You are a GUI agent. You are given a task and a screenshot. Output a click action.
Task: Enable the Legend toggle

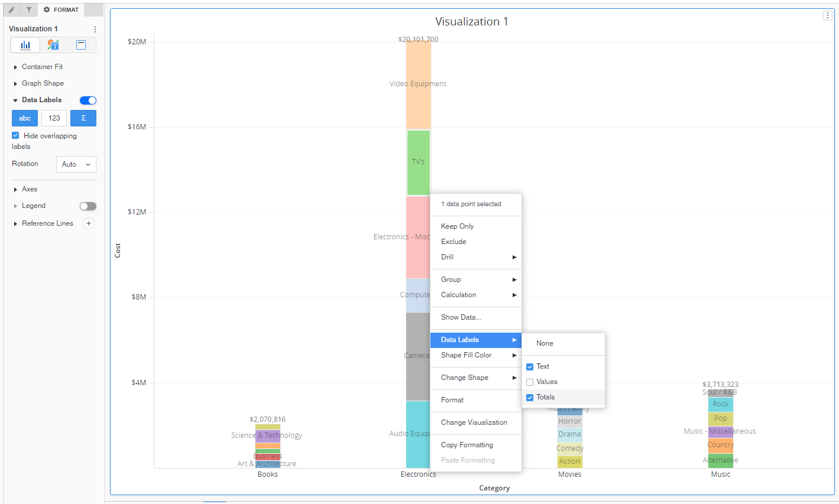click(x=88, y=206)
